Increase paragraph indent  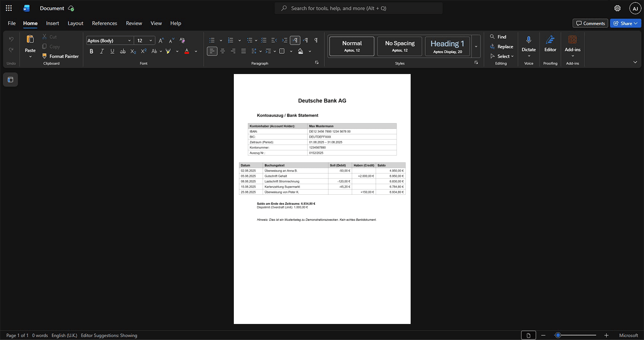click(x=285, y=41)
